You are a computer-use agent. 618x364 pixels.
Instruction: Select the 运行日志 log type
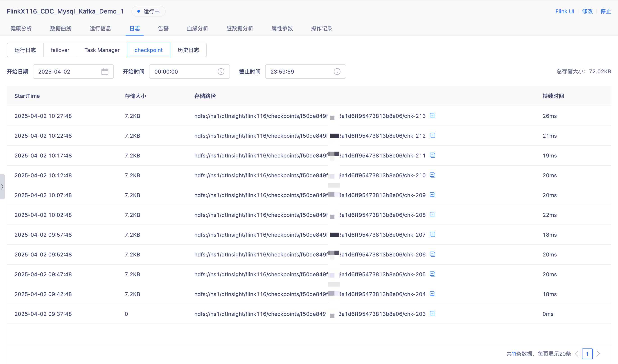[x=25, y=50]
